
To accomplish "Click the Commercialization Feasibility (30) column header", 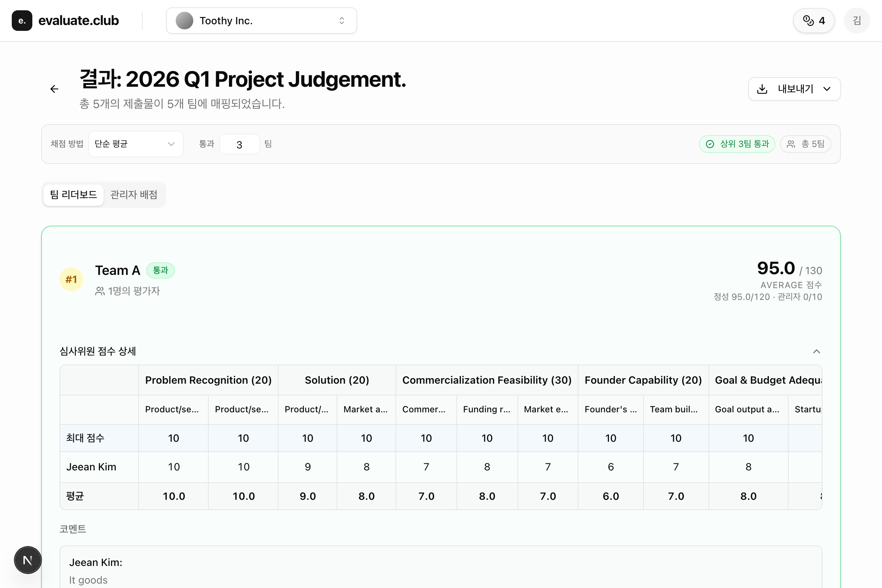I will point(487,380).
